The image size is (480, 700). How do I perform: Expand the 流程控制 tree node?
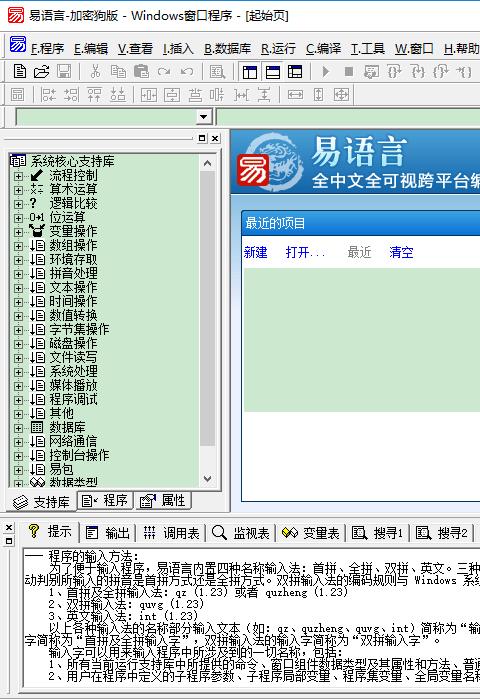(x=18, y=176)
